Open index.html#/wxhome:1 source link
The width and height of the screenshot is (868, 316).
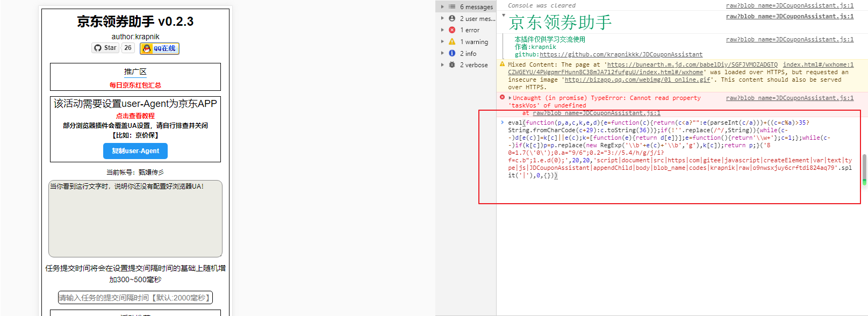click(x=818, y=64)
